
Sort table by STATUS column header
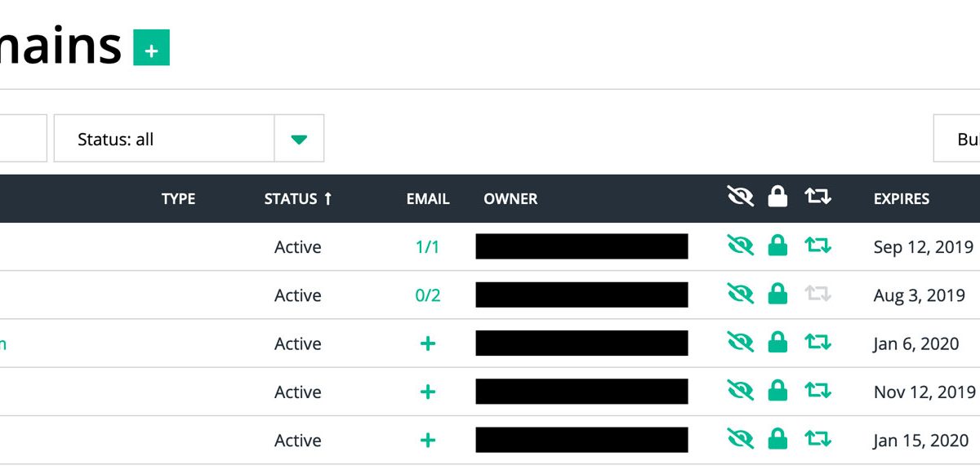pyautogui.click(x=298, y=198)
